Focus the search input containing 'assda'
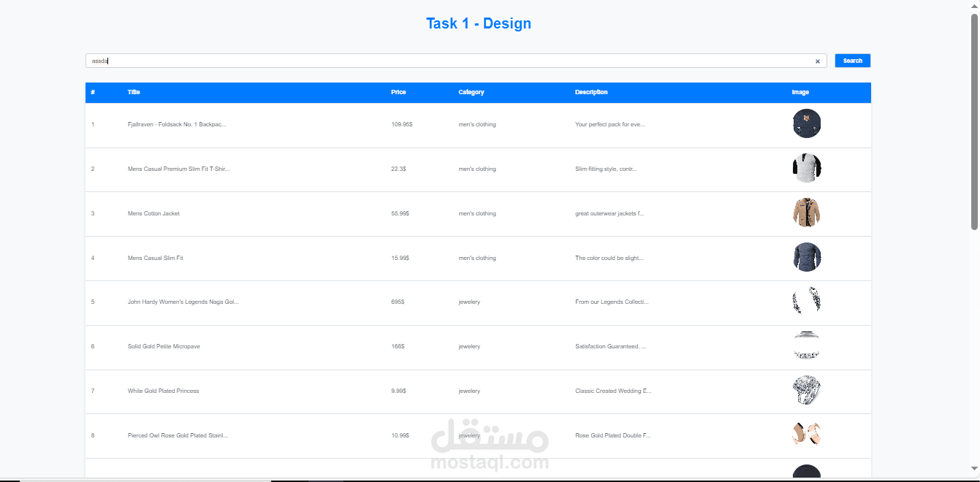The image size is (980, 482). tap(456, 61)
